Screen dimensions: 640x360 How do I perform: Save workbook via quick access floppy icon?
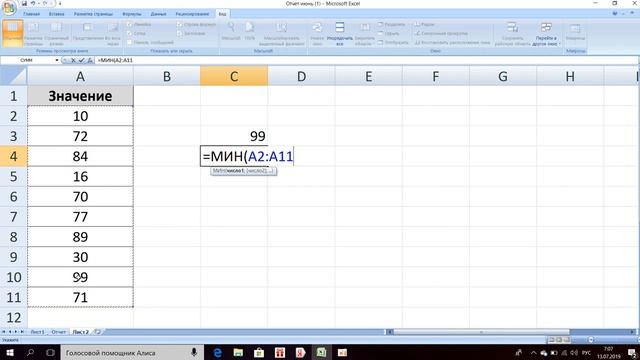pos(24,3)
